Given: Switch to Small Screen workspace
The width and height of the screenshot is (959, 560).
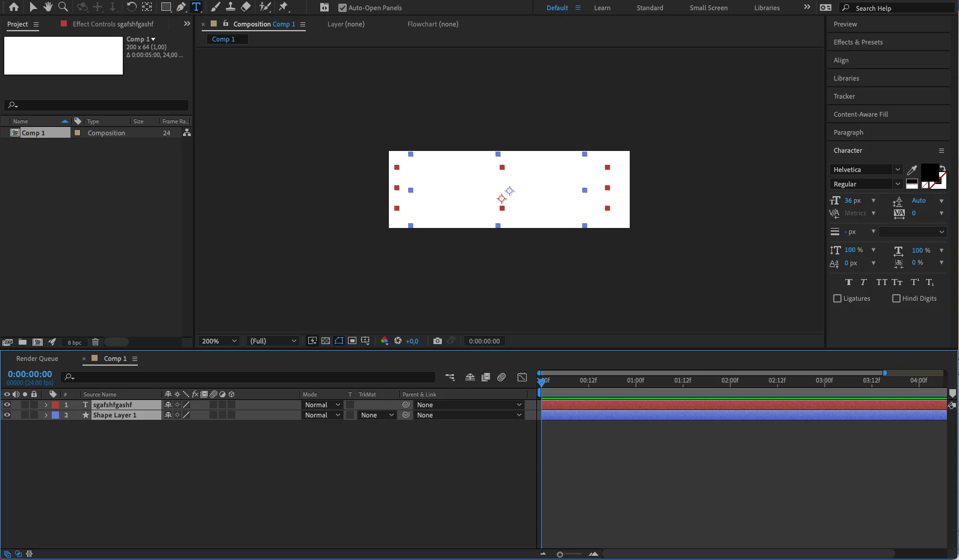Looking at the screenshot, I should [709, 8].
